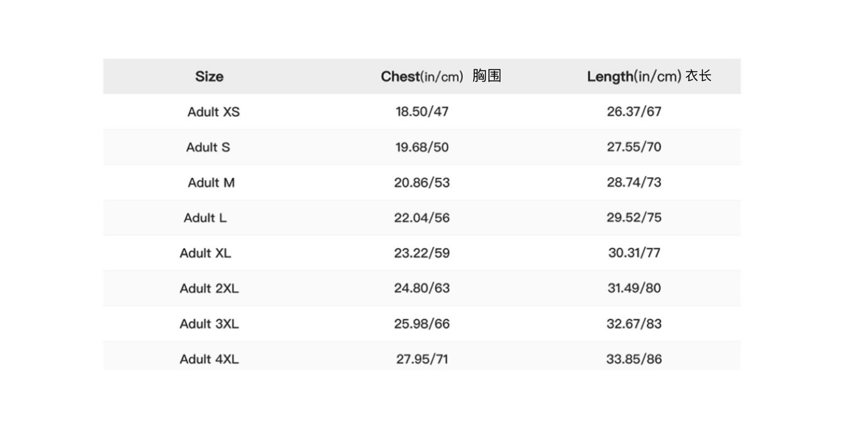Select the Adult L size label
The height and width of the screenshot is (440, 868).
(x=205, y=218)
